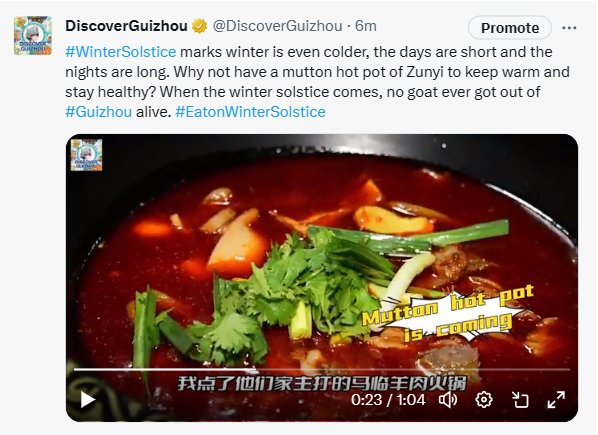Seek along the video progress bar
598x435 pixels.
click(322, 369)
